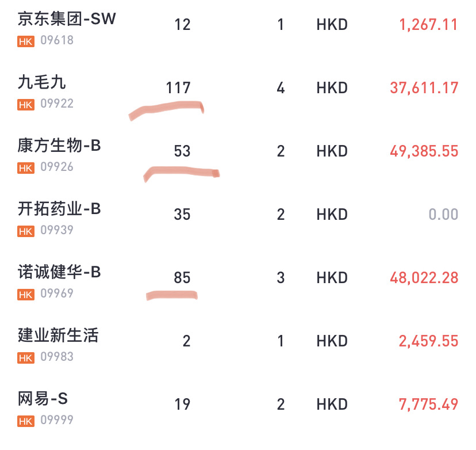Tap the HK badge next to 09926
Screen dimensions: 476x450
[x=26, y=168]
